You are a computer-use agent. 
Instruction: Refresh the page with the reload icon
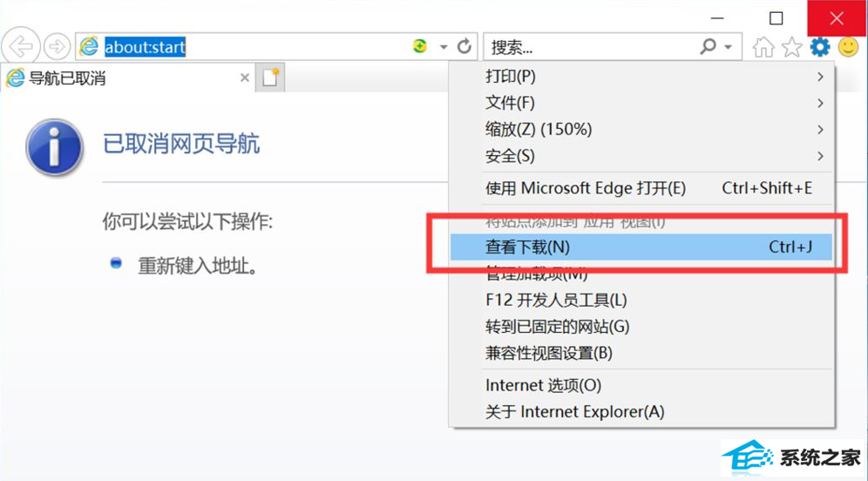pos(465,46)
